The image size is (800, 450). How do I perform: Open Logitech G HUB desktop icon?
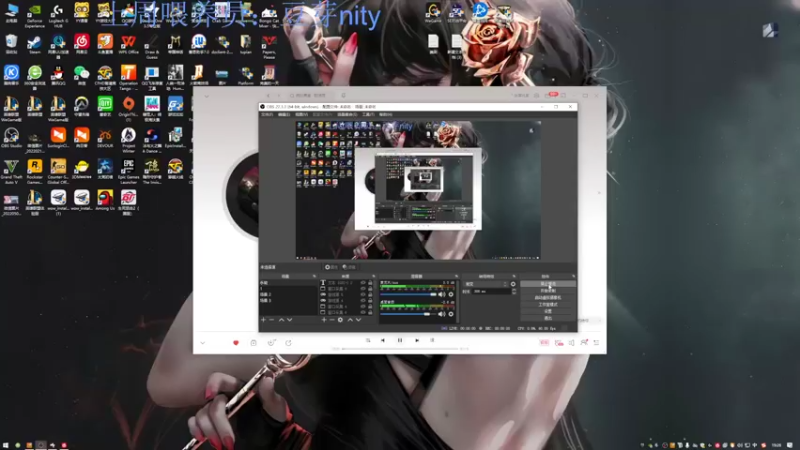click(58, 15)
